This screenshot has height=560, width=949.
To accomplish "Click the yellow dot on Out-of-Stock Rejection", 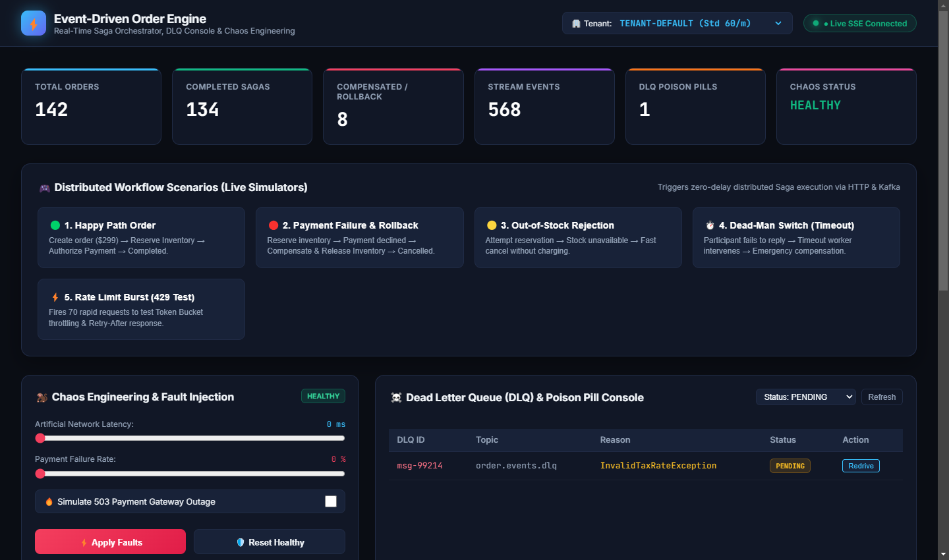I will (492, 225).
